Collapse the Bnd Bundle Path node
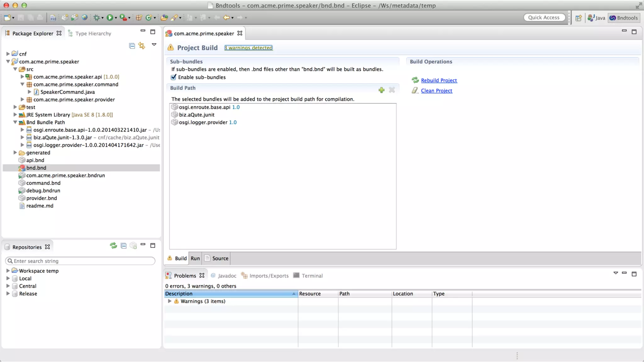644x362 pixels. click(15, 122)
